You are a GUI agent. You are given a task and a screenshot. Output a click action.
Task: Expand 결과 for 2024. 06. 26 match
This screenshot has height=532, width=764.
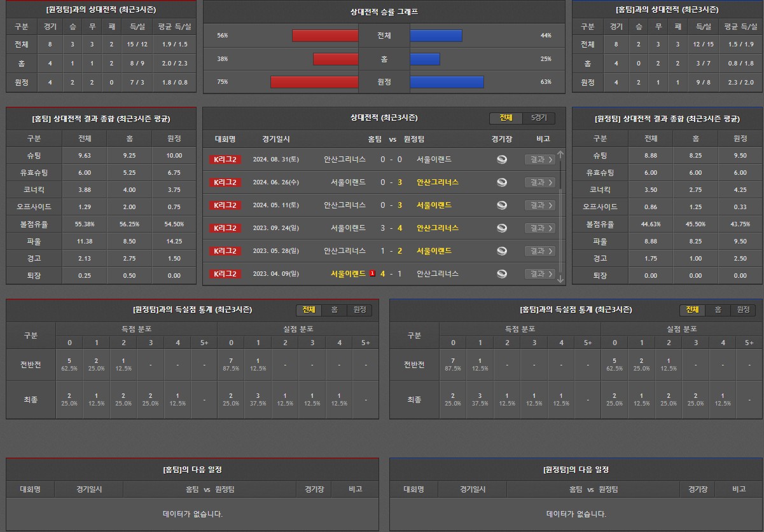pyautogui.click(x=540, y=182)
